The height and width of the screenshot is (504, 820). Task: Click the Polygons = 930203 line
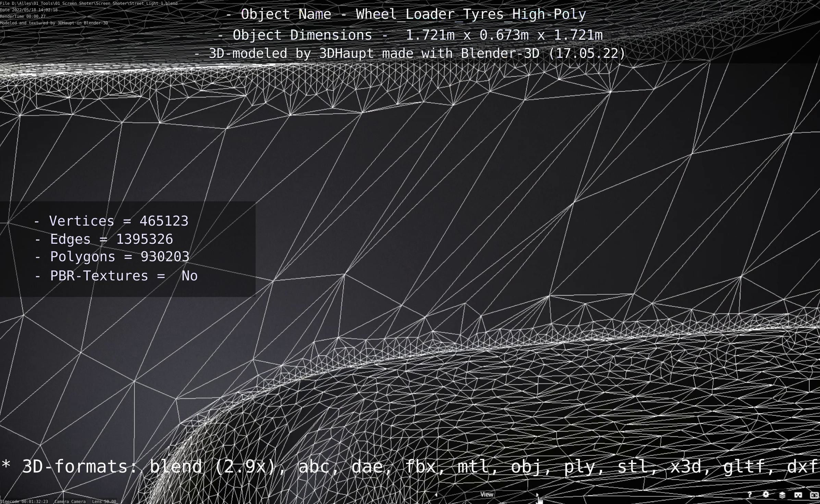[x=112, y=257]
